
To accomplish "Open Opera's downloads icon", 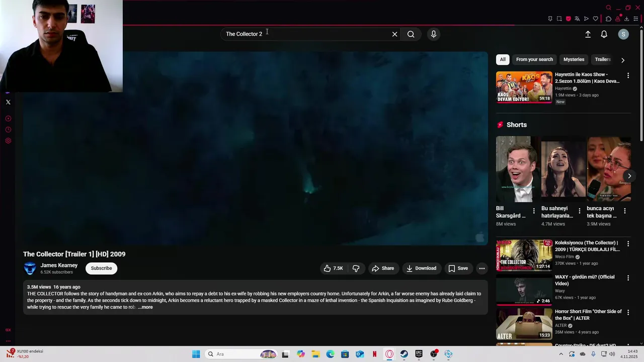I will pyautogui.click(x=627, y=19).
